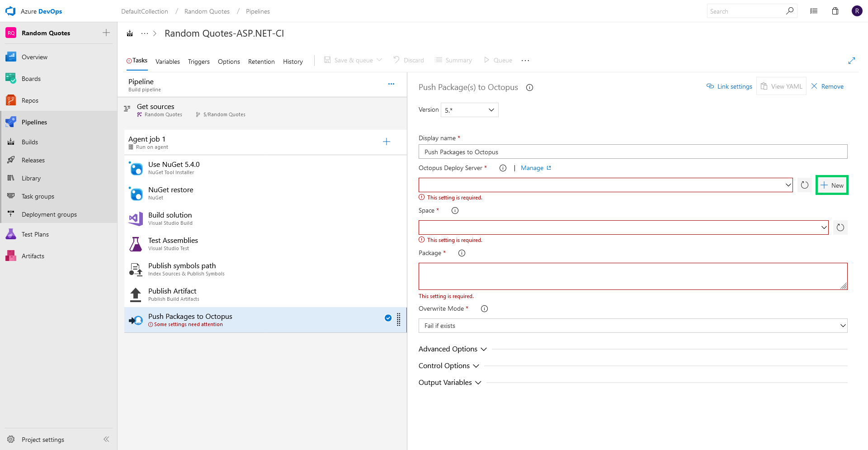Viewport: 868px width, 450px height.
Task: Click the Queue button
Action: 498,60
